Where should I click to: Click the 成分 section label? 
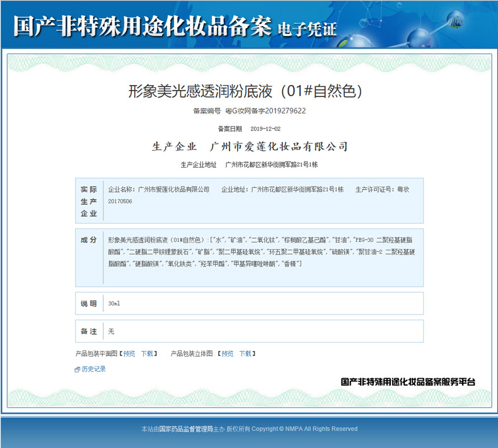pyautogui.click(x=89, y=239)
